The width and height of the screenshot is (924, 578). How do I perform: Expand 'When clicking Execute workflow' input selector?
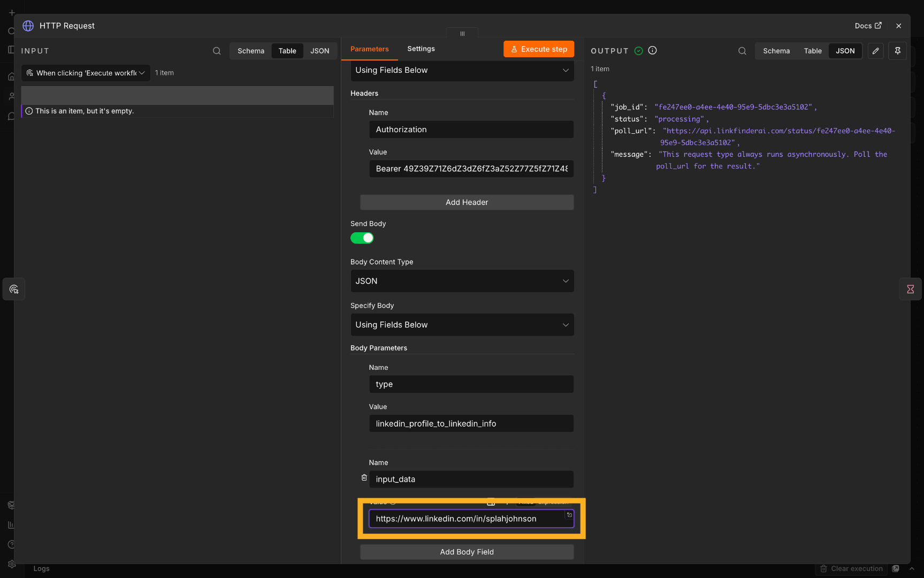(x=86, y=73)
